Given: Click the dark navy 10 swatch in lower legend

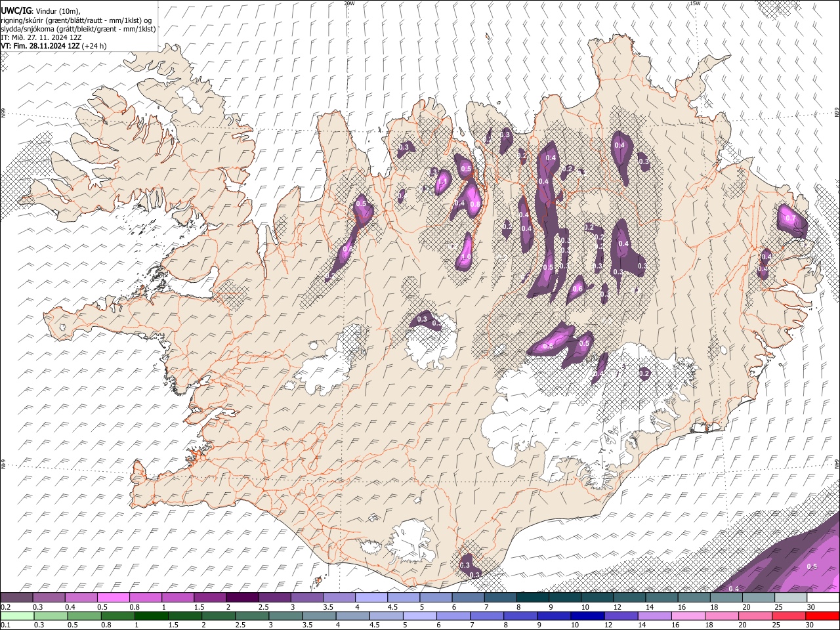Looking at the screenshot, I should 587,616.
